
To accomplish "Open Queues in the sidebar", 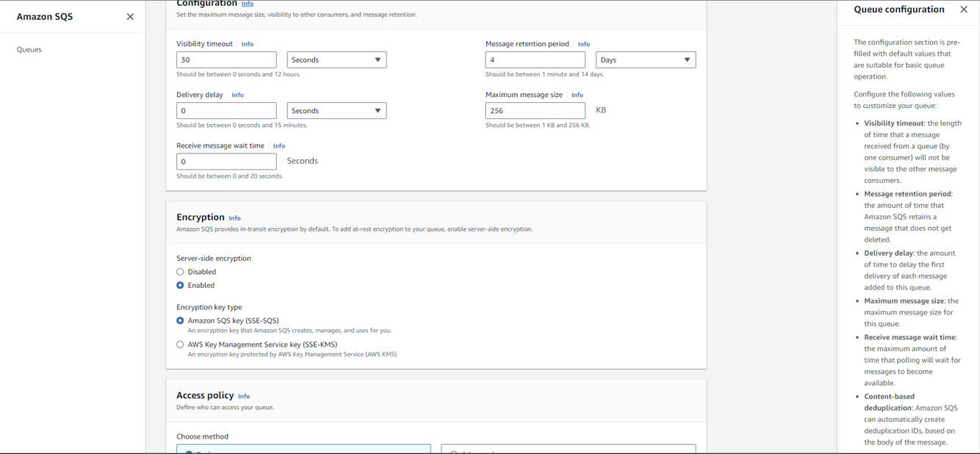I will 29,50.
